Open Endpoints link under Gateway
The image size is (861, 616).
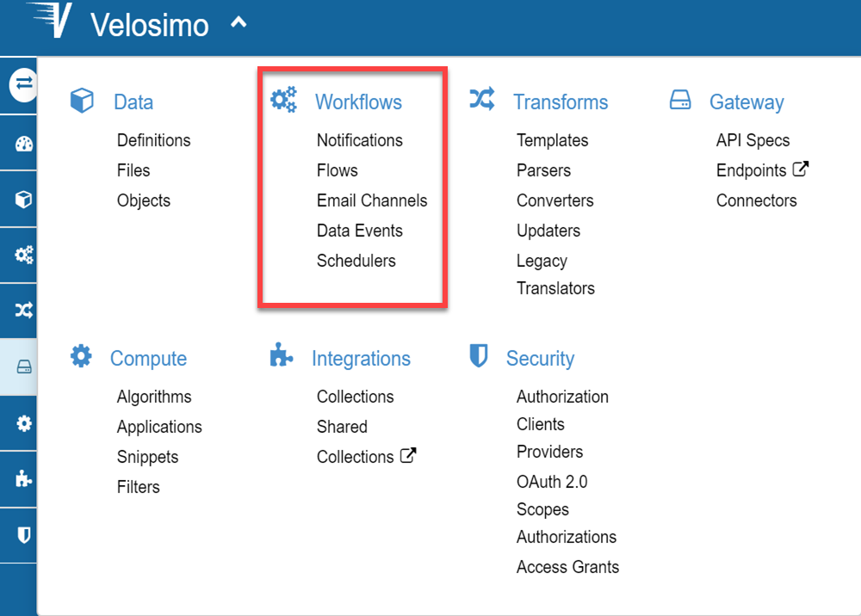751,170
